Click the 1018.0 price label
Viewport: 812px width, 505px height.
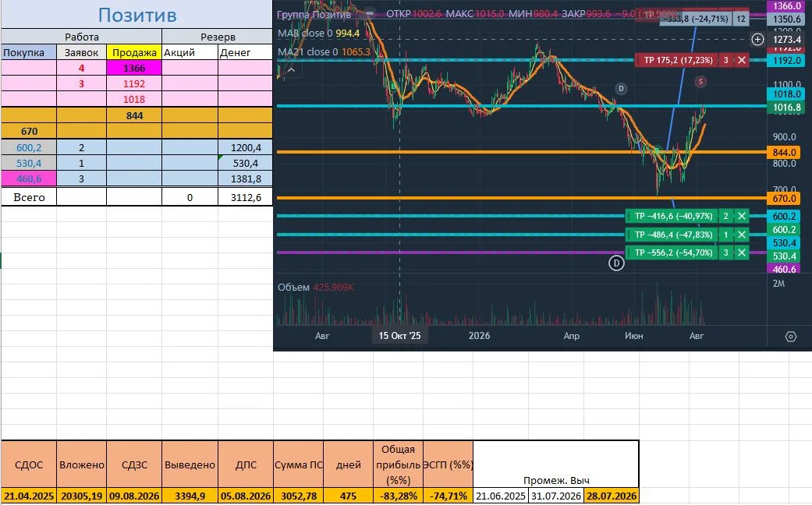coord(786,94)
